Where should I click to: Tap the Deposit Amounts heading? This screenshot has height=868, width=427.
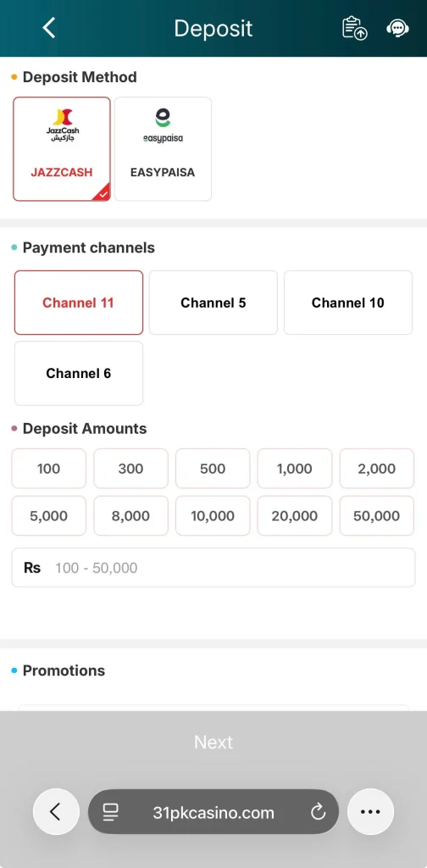tap(85, 428)
